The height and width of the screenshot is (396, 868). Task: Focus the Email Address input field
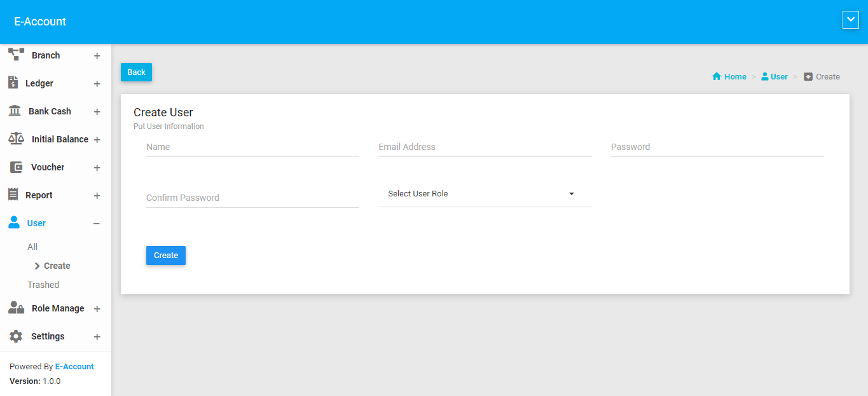pyautogui.click(x=485, y=147)
